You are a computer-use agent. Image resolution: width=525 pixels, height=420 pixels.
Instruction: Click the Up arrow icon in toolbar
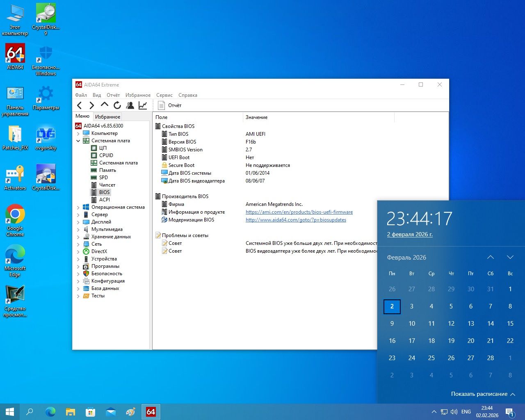coord(105,105)
